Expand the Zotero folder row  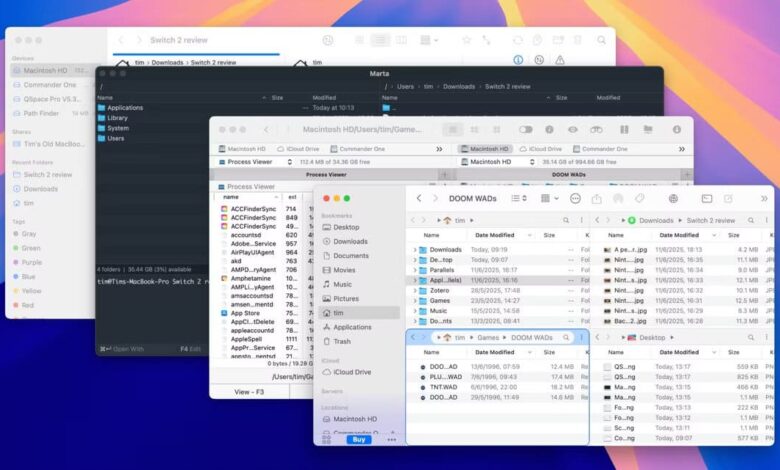[414, 290]
